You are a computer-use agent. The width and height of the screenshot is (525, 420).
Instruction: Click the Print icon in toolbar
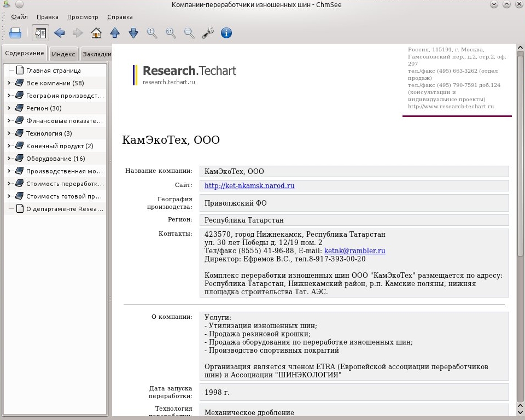pyautogui.click(x=15, y=33)
